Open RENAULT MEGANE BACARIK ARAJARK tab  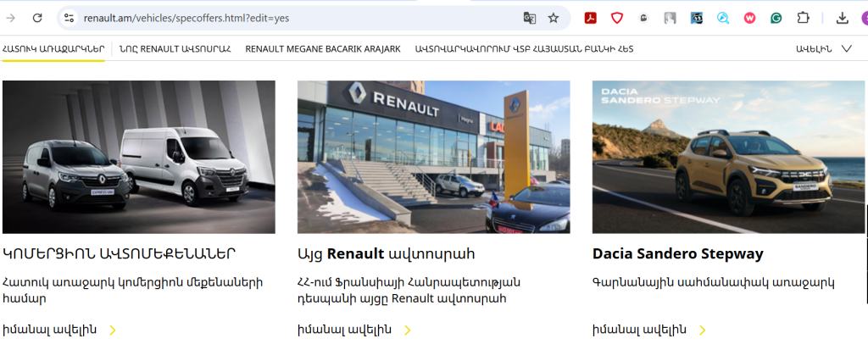(323, 49)
